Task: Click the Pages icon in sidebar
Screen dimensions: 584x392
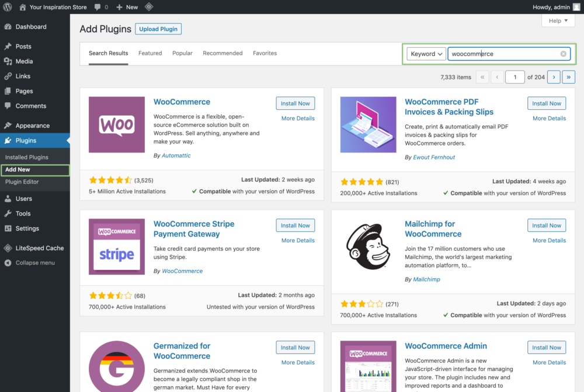Action: (8, 91)
